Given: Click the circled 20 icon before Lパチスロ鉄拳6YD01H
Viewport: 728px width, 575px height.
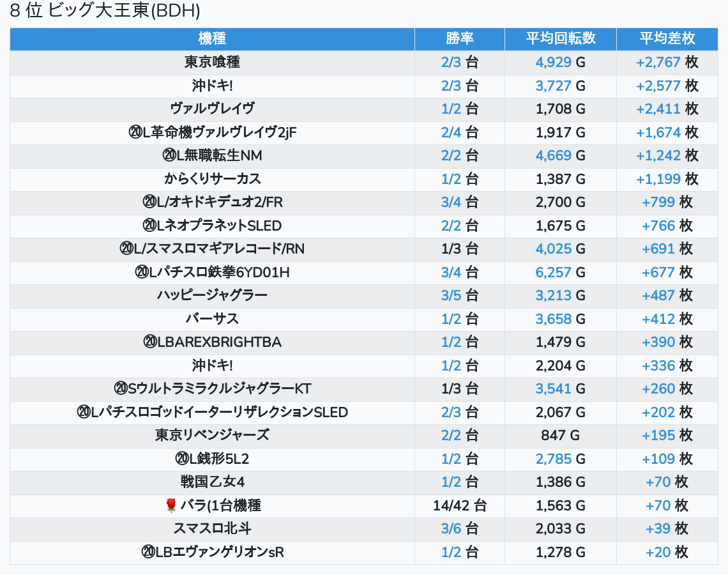Looking at the screenshot, I should 142,273.
